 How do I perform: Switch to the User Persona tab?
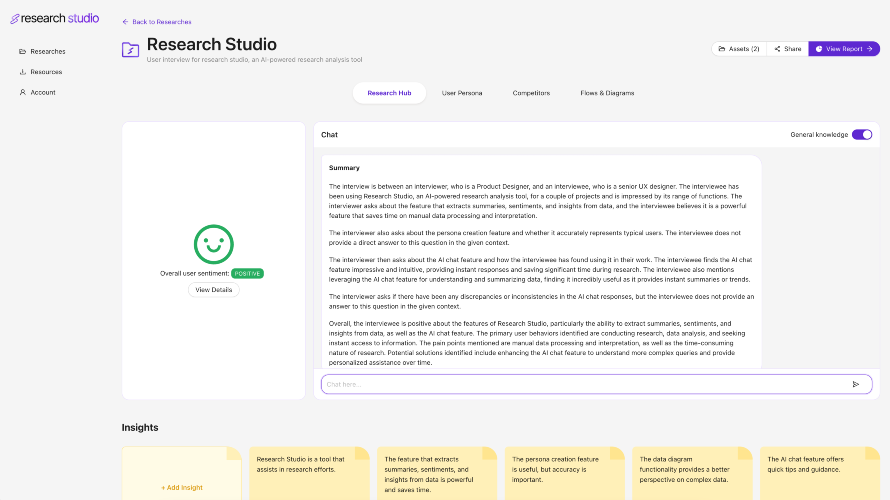click(x=462, y=93)
